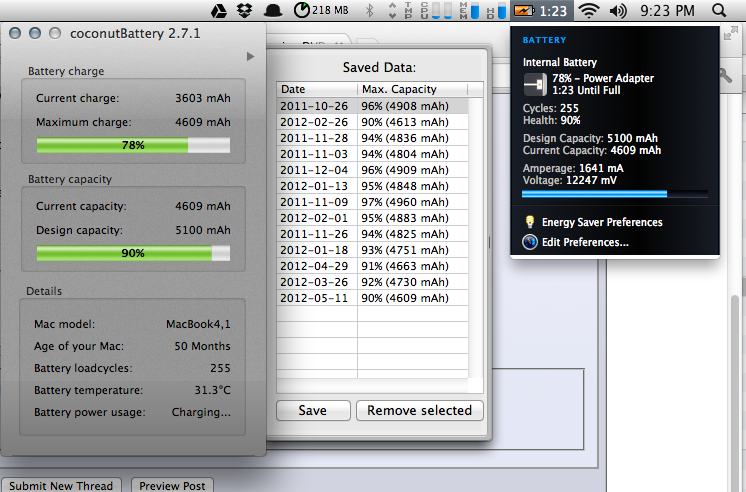Click Remove selected button

[420, 410]
